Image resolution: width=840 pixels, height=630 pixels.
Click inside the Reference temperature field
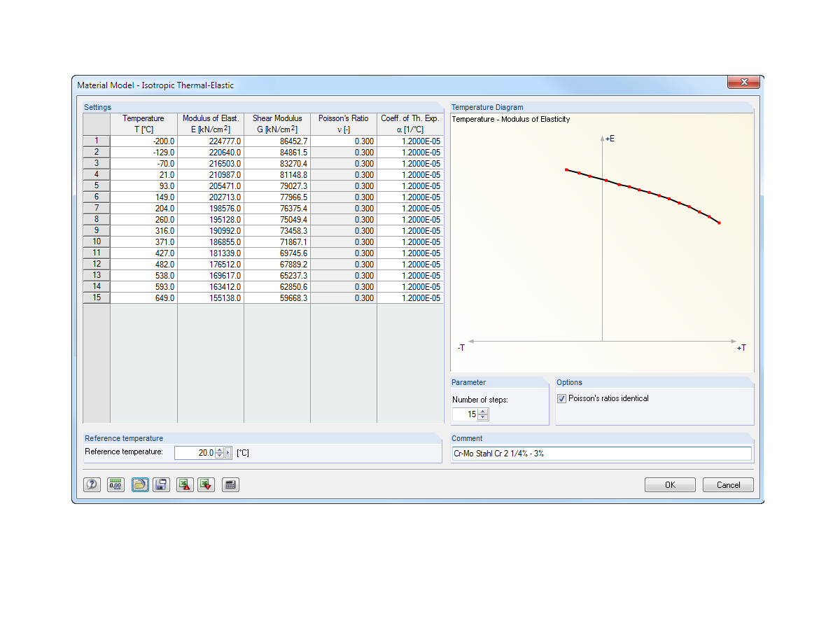tap(199, 453)
